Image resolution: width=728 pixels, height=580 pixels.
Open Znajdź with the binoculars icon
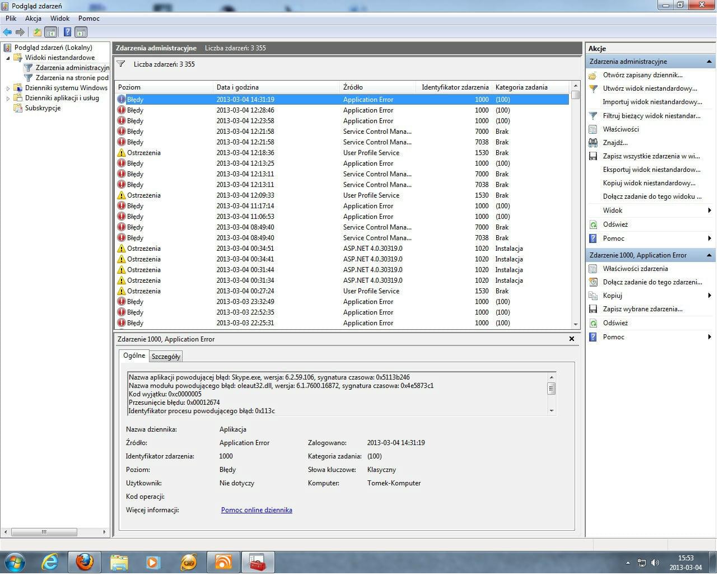(x=615, y=143)
